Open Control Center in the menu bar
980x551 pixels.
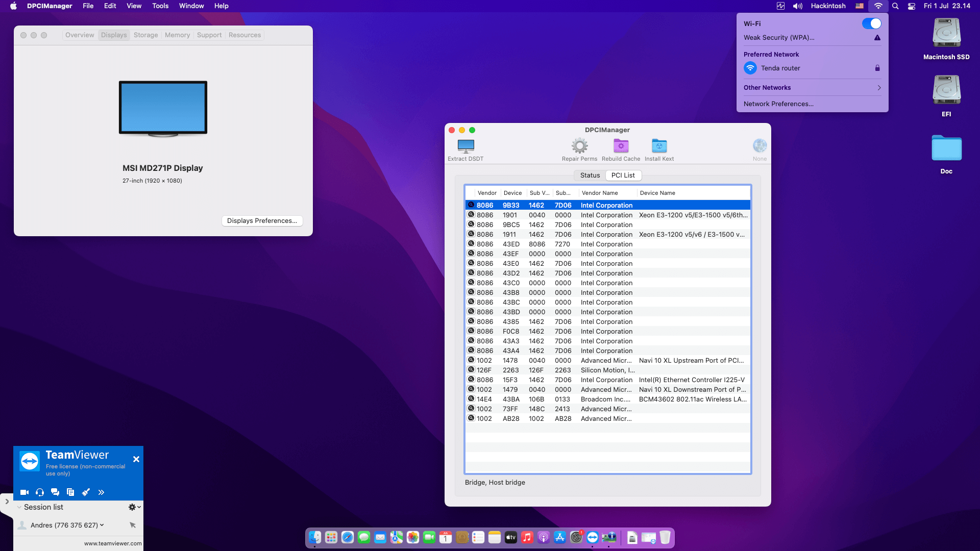coord(912,6)
